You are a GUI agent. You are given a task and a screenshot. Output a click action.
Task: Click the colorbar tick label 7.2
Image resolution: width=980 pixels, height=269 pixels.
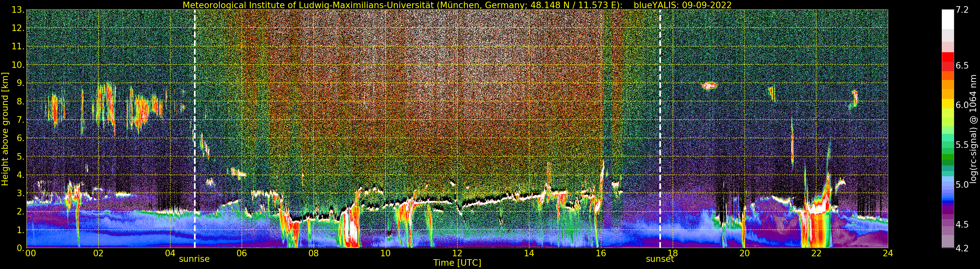point(962,10)
